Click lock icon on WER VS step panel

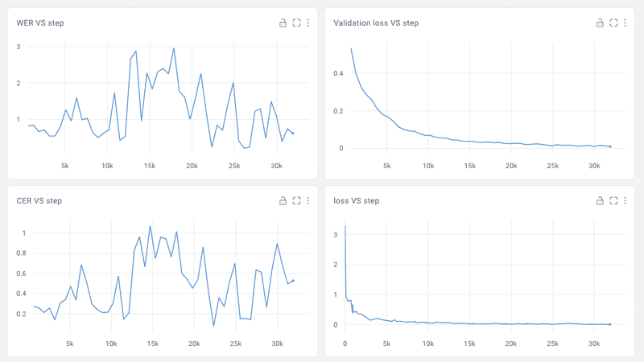pyautogui.click(x=283, y=23)
